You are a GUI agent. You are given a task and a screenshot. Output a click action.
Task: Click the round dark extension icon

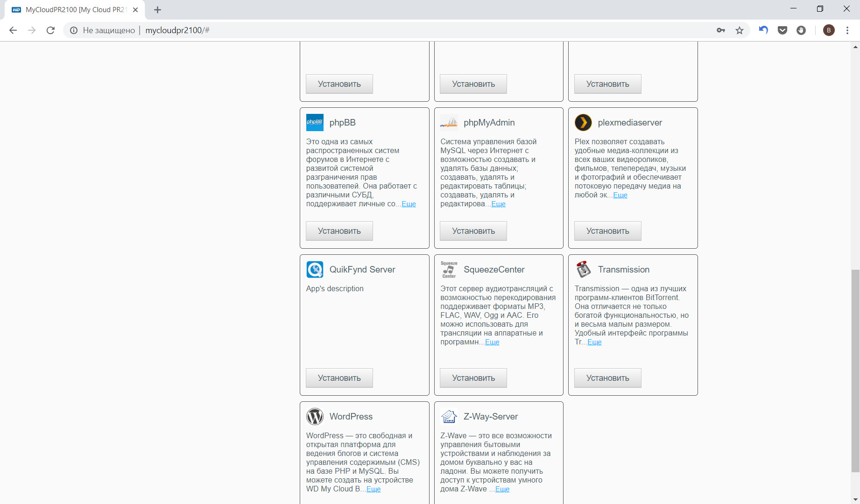(801, 30)
